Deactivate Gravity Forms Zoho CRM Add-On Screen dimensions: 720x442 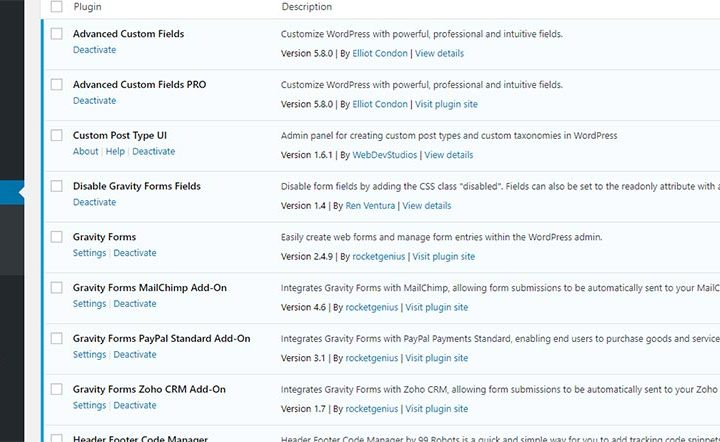pyautogui.click(x=135, y=405)
